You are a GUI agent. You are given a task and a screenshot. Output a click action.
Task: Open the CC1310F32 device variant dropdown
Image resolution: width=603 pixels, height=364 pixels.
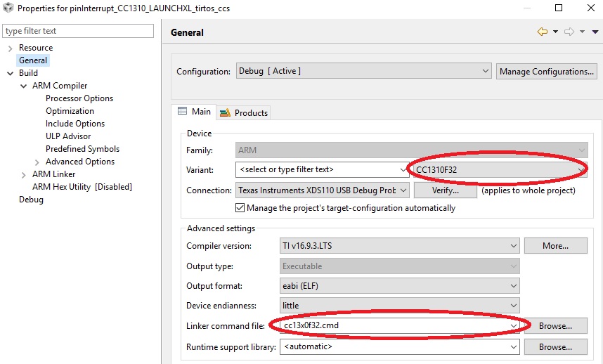pyautogui.click(x=500, y=169)
